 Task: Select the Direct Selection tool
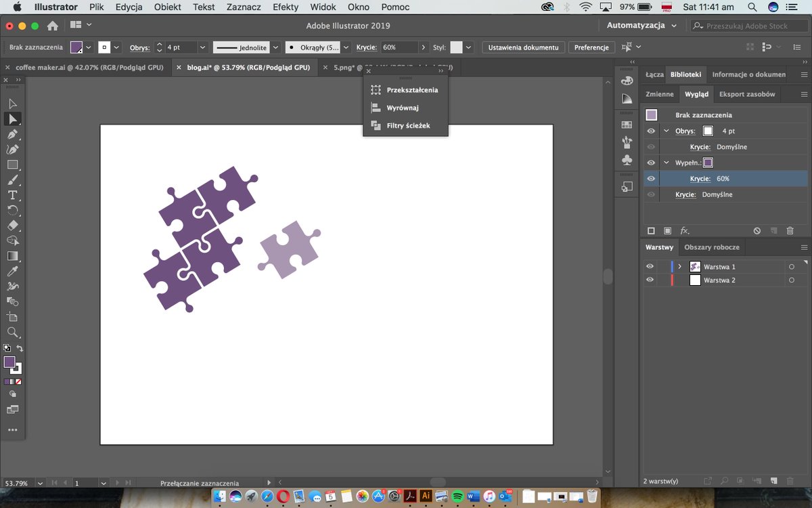13,119
